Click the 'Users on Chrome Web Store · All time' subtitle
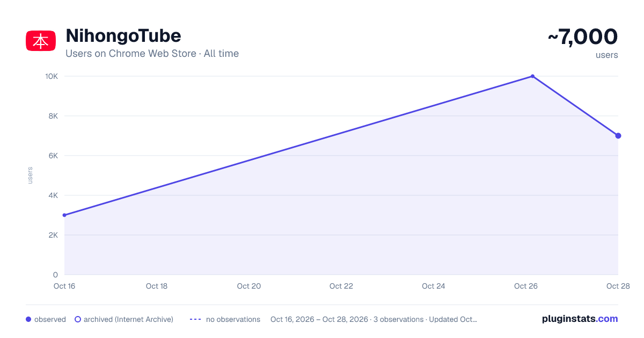This screenshot has height=338, width=644. pos(152,54)
